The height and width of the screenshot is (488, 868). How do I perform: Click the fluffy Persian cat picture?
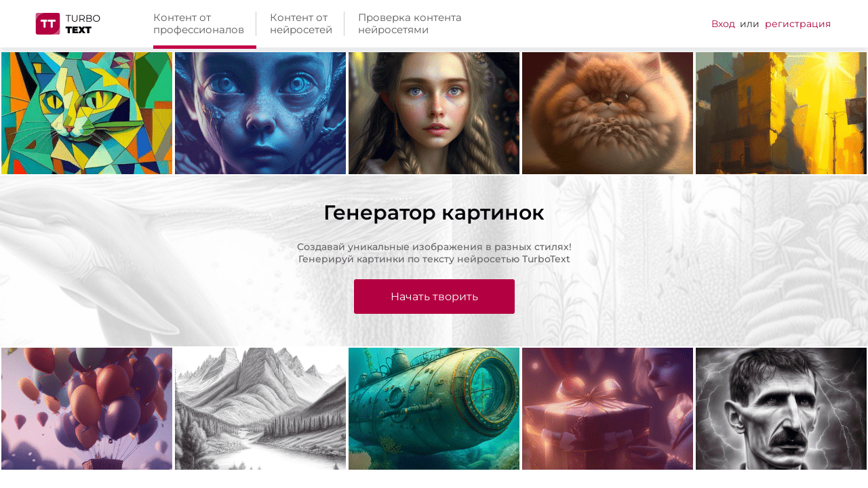[x=608, y=113]
